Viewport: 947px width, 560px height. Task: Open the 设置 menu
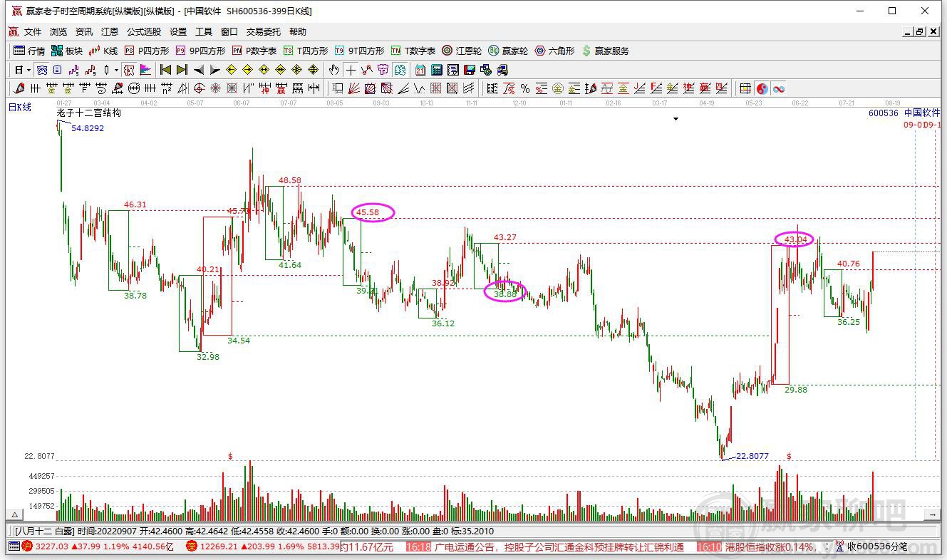click(x=178, y=32)
